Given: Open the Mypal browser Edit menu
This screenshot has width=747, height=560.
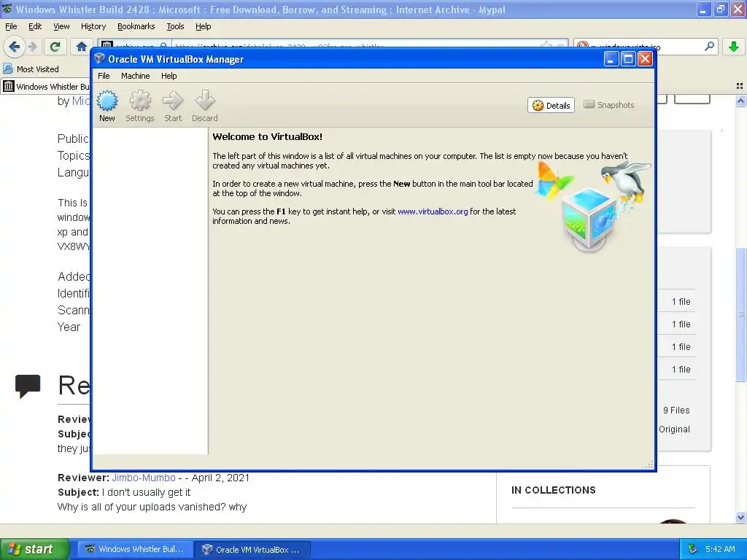Looking at the screenshot, I should coord(35,26).
